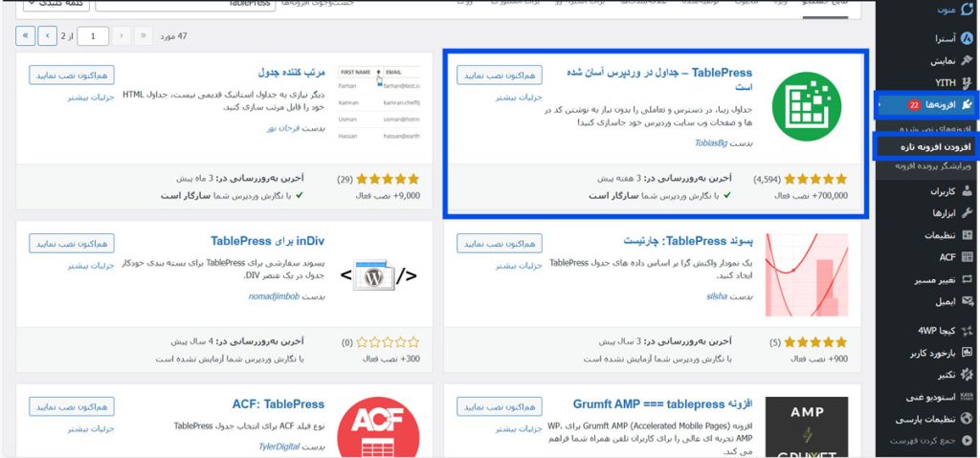Open the افزونه tablepress === Grumft AMP title
980x458 pixels.
pos(662,404)
